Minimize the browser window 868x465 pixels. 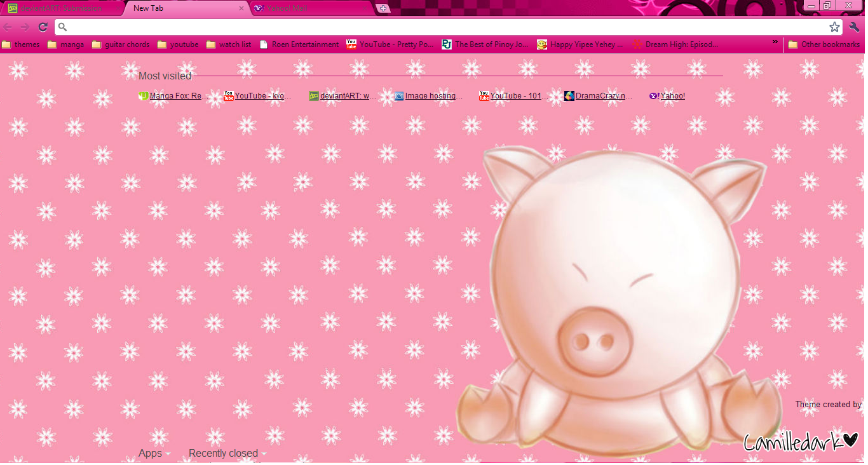point(811,5)
